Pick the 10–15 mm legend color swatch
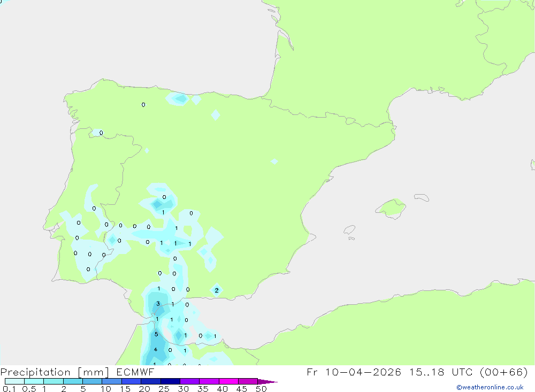 (112, 381)
